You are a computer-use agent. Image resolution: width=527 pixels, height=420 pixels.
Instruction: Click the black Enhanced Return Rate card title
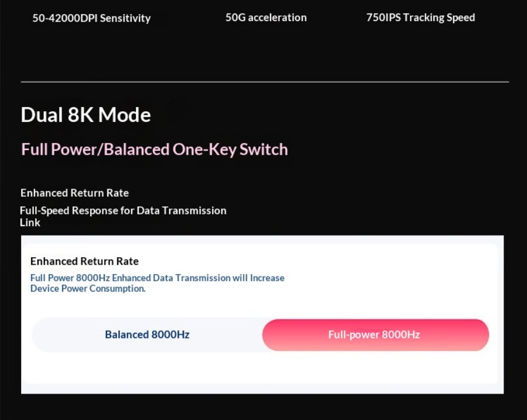[x=84, y=261]
